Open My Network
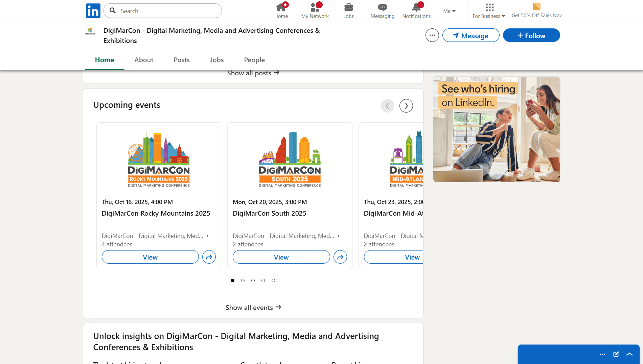Screen dimensions: 643x364 pos(314,9)
